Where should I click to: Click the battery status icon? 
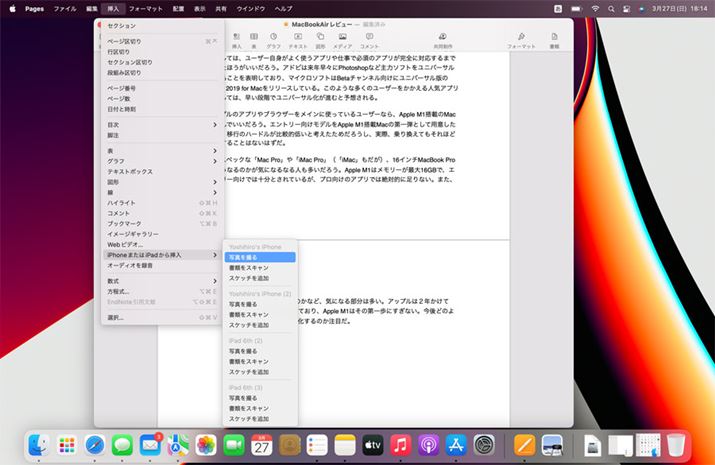click(576, 9)
